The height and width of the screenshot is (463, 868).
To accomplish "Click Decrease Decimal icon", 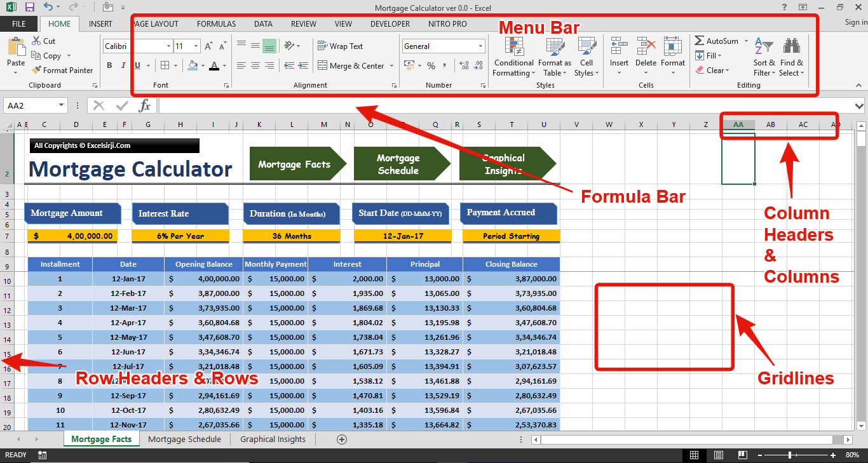I will [478, 65].
